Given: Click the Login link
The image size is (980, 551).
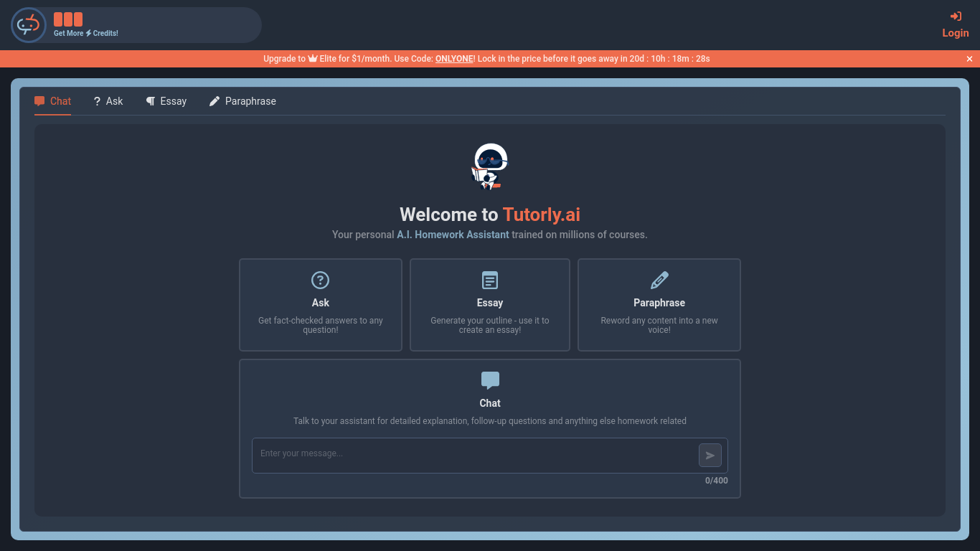Looking at the screenshot, I should pyautogui.click(x=955, y=32).
